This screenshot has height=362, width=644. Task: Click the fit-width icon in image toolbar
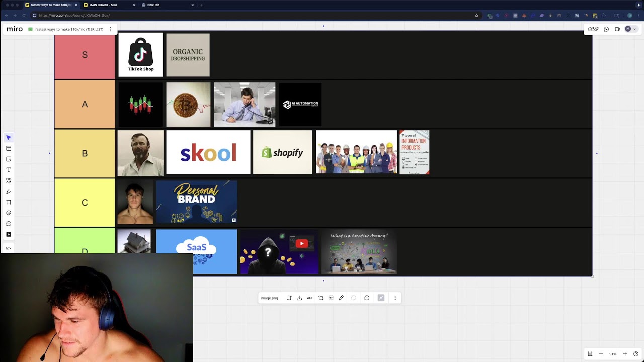(x=331, y=298)
